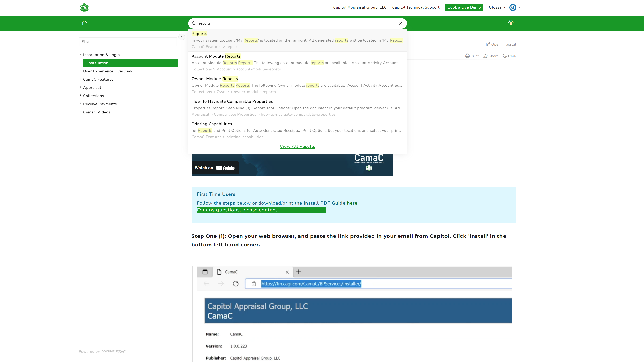644x362 pixels.
Task: Open Capitol Technical Support link
Action: (x=415, y=7)
